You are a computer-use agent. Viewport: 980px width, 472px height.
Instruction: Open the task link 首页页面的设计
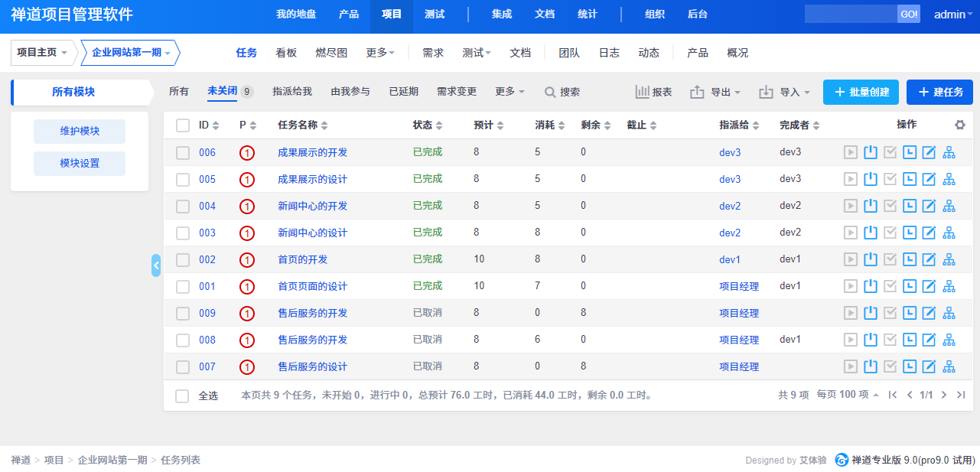(x=312, y=286)
